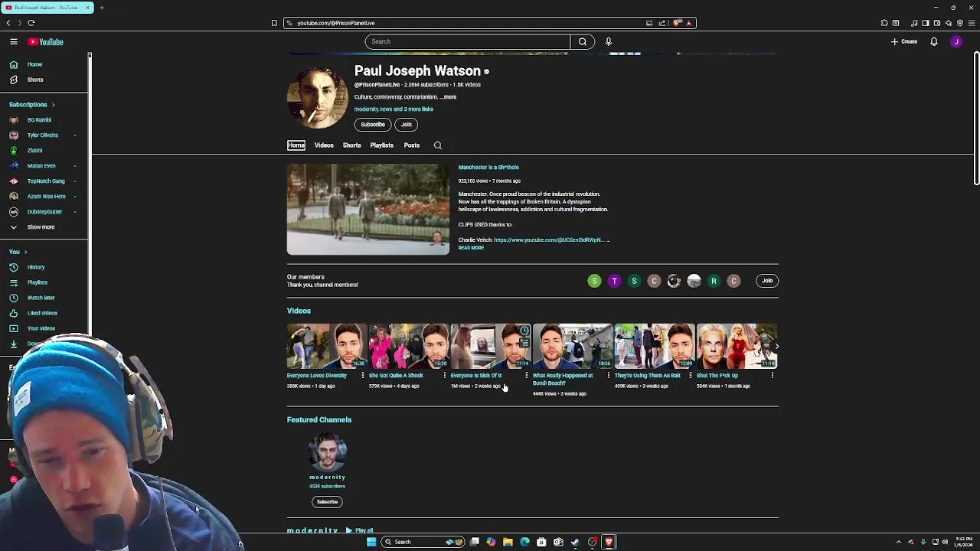Open Windows Start menu
The width and height of the screenshot is (980, 551).
coord(371,542)
